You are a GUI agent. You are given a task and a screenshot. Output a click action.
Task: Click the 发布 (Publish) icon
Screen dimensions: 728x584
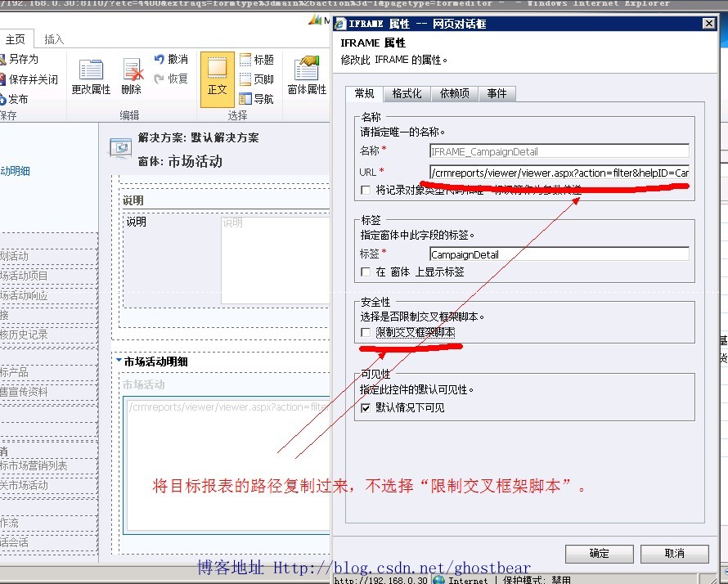point(2,99)
